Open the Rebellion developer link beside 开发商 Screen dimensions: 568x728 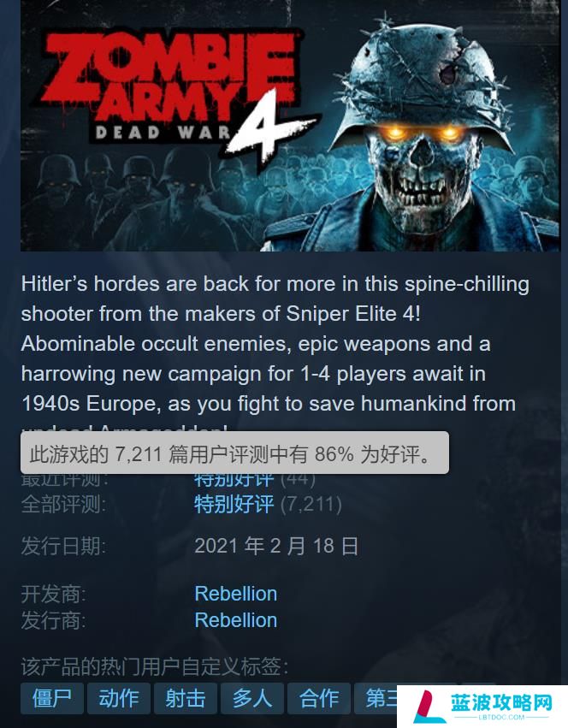[236, 594]
